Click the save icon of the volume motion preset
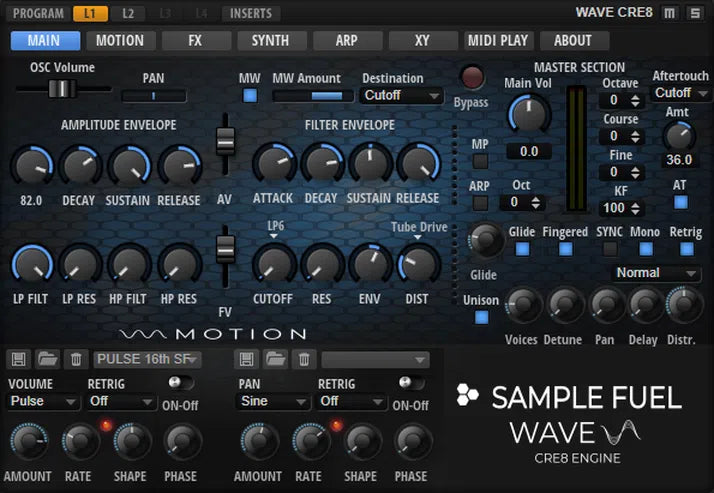The width and height of the screenshot is (714, 493). tap(19, 360)
